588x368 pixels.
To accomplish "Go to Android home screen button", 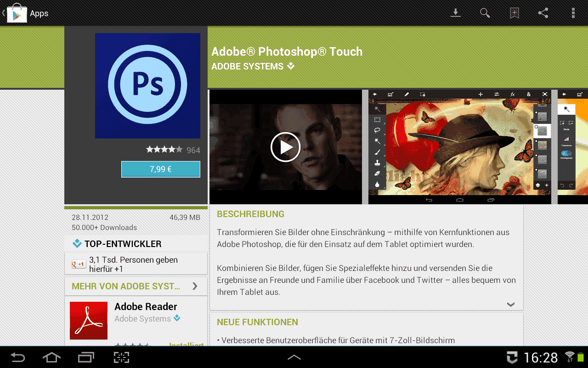I will (51, 357).
